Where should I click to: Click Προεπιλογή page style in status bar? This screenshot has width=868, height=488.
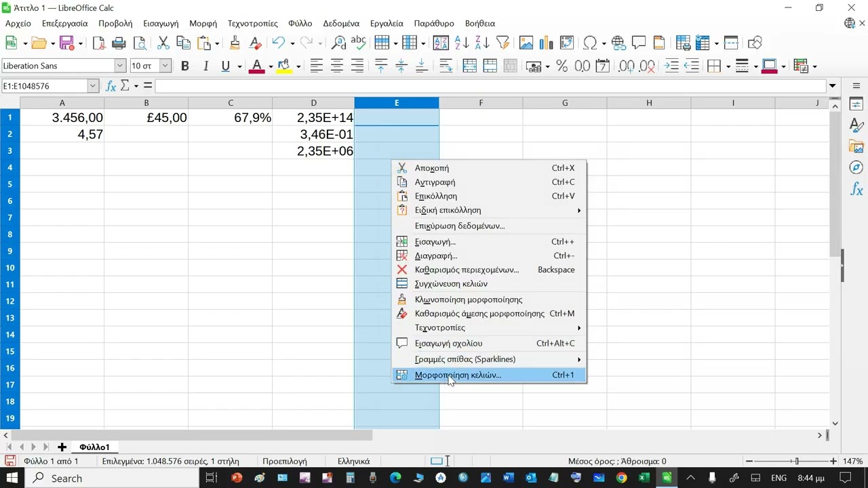pos(285,461)
